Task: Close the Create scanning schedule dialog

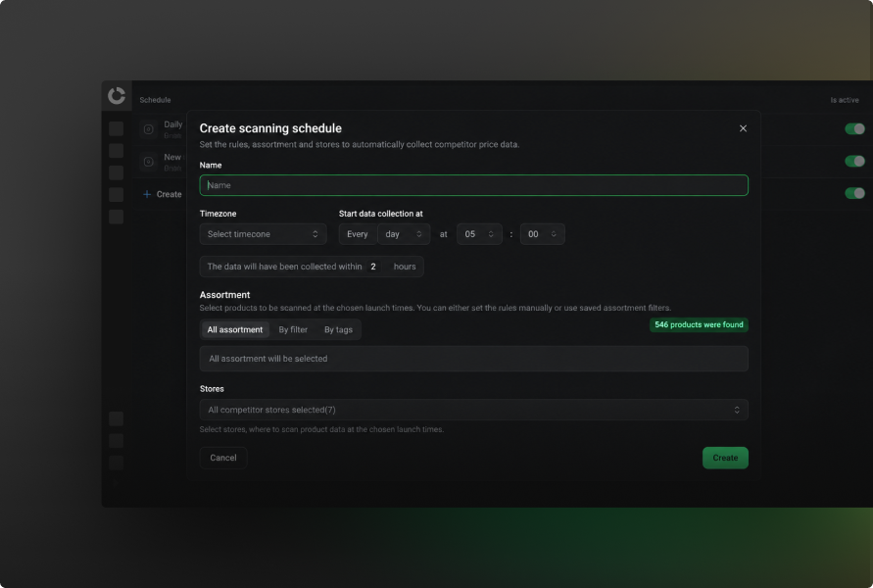Action: click(743, 128)
